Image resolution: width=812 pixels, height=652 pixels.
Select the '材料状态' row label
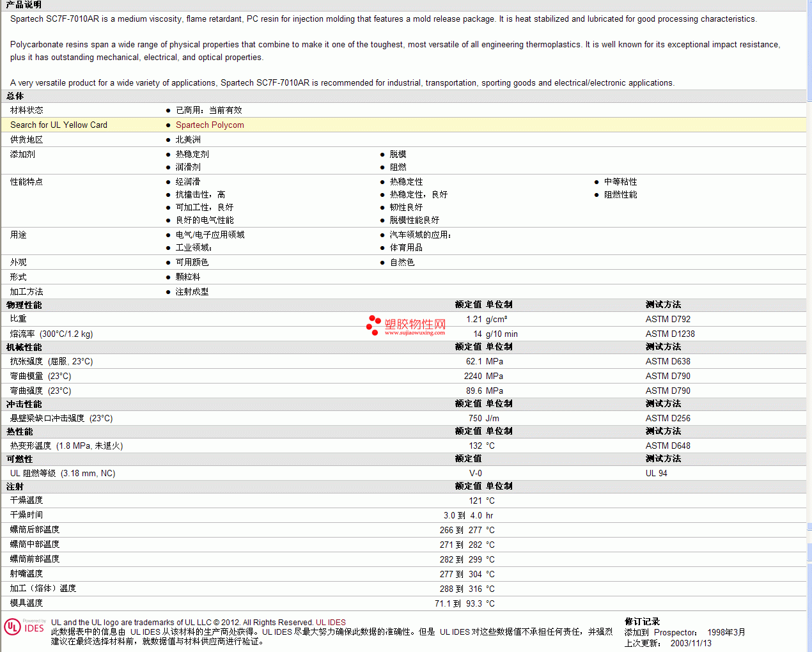pos(27,110)
